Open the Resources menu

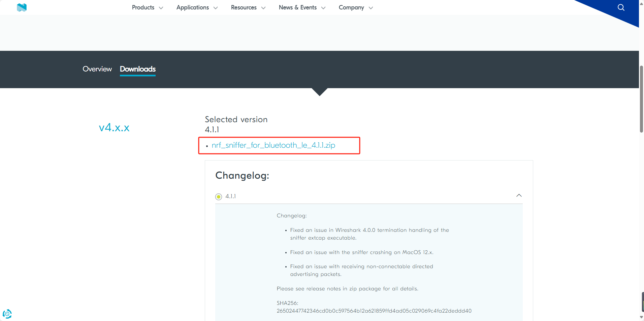coord(244,7)
